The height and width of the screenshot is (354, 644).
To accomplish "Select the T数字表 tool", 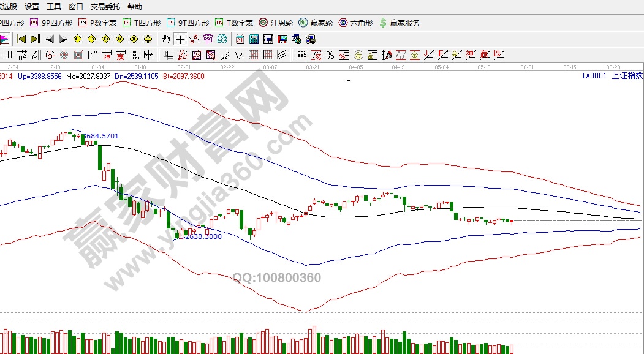I will [234, 23].
